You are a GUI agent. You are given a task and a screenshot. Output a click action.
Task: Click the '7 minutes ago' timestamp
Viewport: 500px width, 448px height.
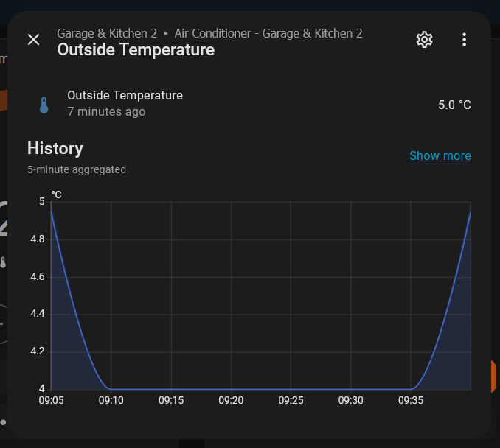(106, 112)
